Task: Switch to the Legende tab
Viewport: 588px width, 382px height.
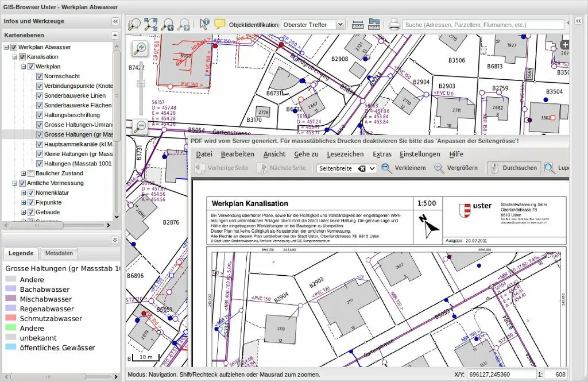Action: pyautogui.click(x=21, y=253)
